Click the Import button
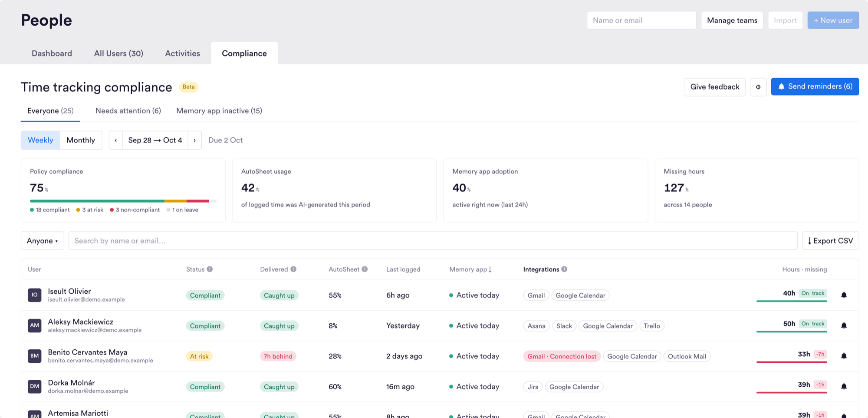Image resolution: width=868 pixels, height=418 pixels. pos(785,20)
